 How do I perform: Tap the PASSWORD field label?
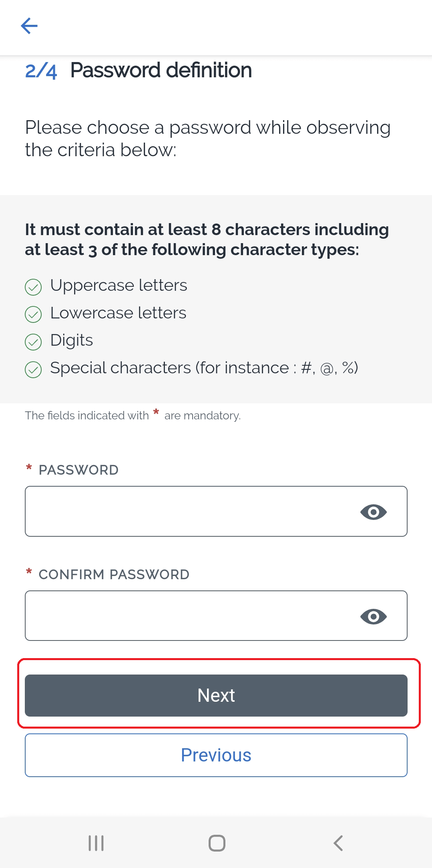[78, 470]
